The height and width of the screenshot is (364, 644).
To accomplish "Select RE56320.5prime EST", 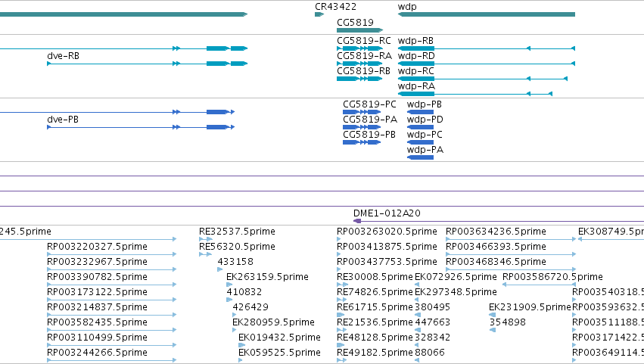I will tap(237, 247).
